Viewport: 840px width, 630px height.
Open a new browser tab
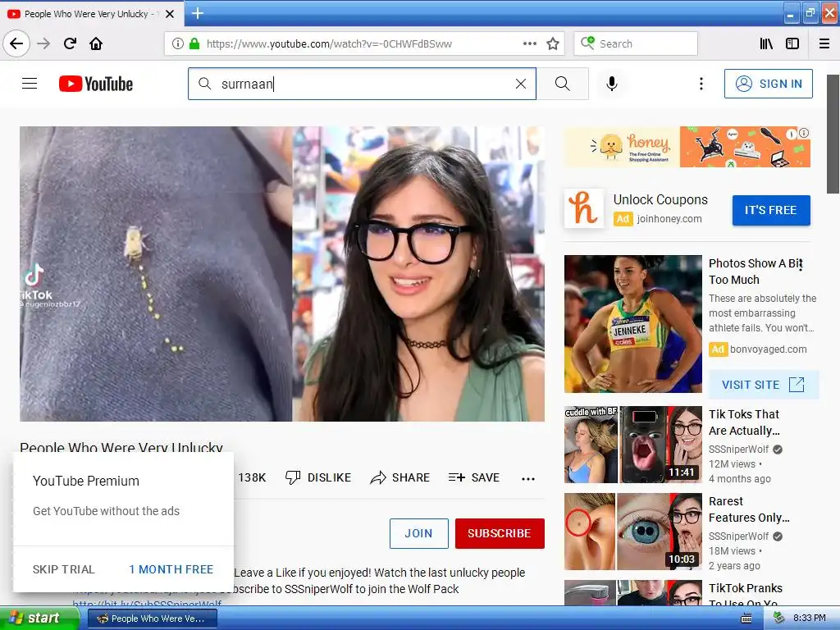tap(198, 13)
